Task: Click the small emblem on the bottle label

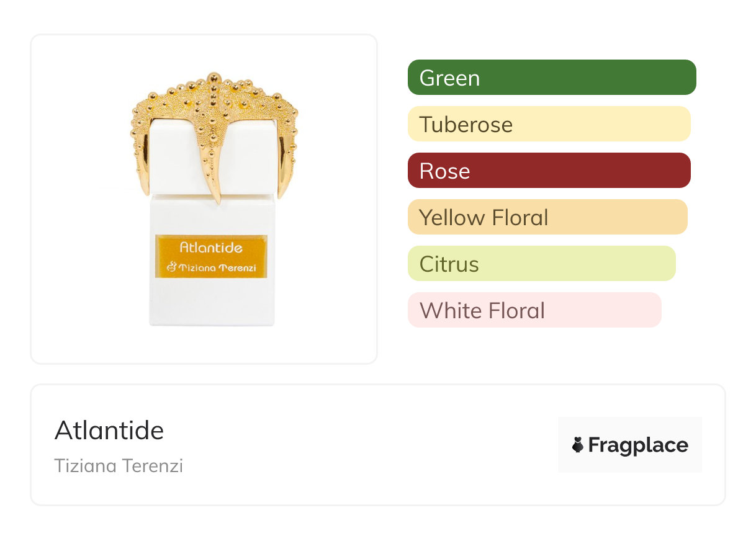Action: coord(172,268)
